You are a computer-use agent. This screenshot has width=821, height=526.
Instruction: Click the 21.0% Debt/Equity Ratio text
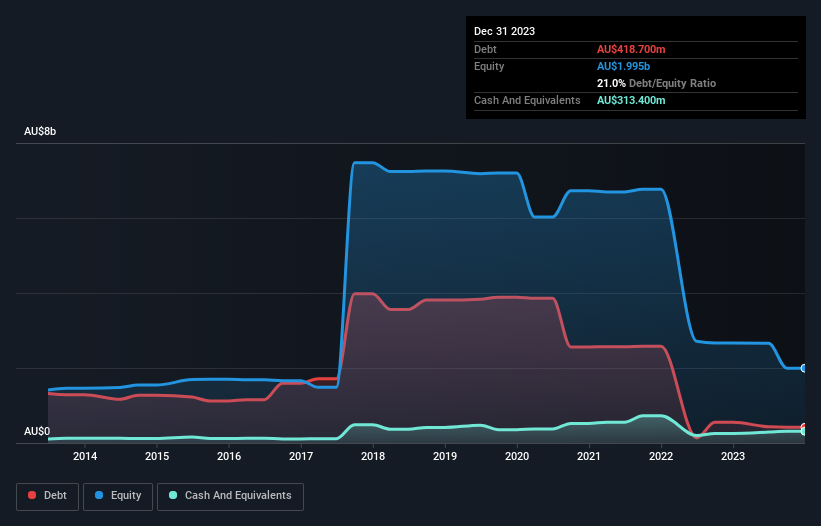(x=656, y=83)
